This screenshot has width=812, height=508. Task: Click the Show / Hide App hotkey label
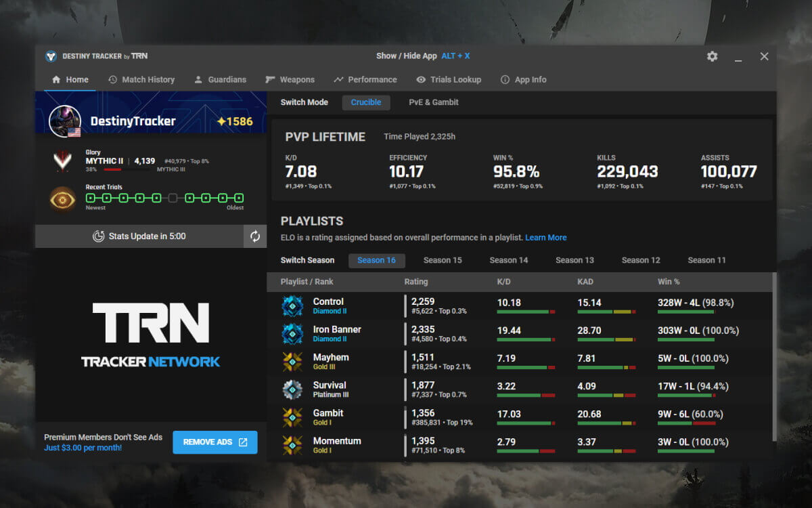click(423, 56)
